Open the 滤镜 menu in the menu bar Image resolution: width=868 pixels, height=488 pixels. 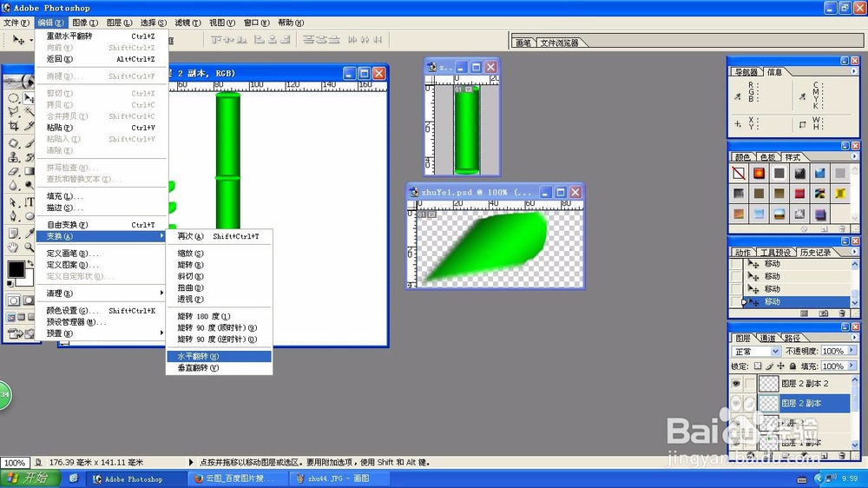coord(187,23)
